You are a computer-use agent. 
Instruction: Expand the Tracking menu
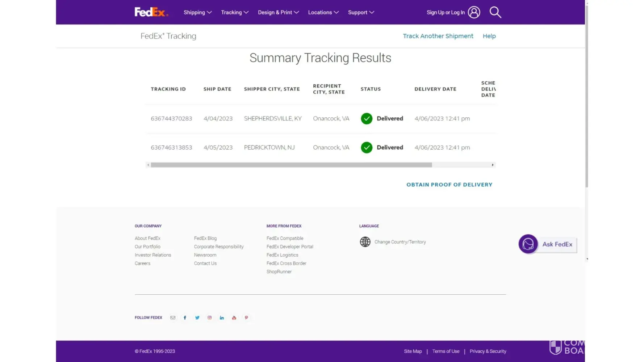click(235, 12)
